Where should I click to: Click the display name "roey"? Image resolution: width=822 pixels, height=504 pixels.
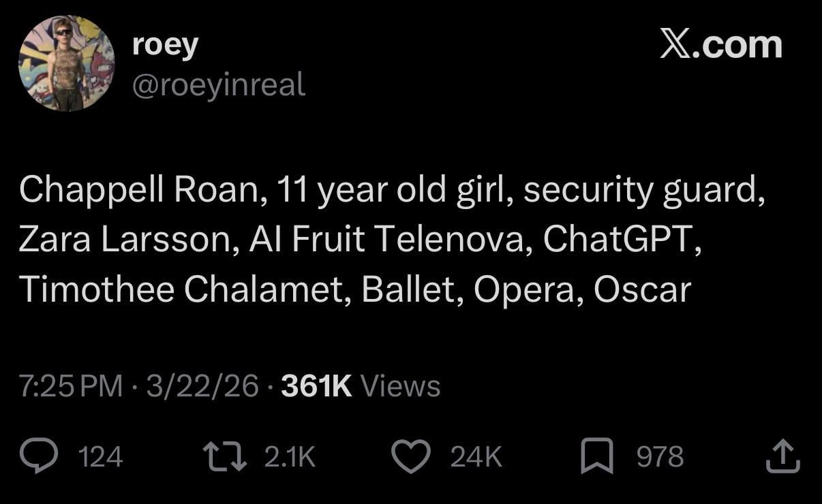click(x=165, y=45)
